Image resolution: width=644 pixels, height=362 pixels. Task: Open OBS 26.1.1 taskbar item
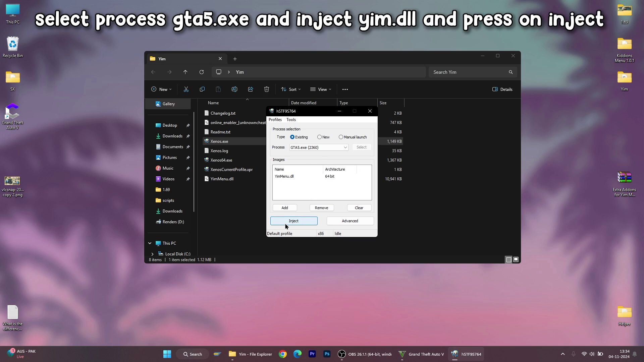tap(365, 354)
